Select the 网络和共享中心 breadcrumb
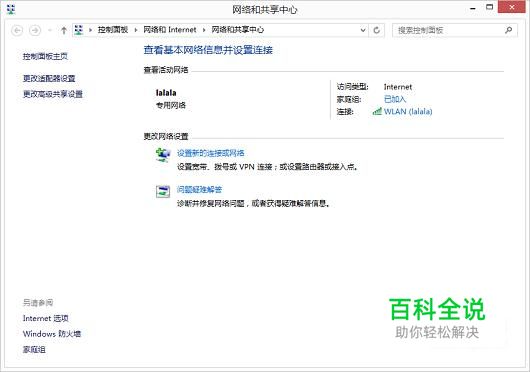 (238, 30)
